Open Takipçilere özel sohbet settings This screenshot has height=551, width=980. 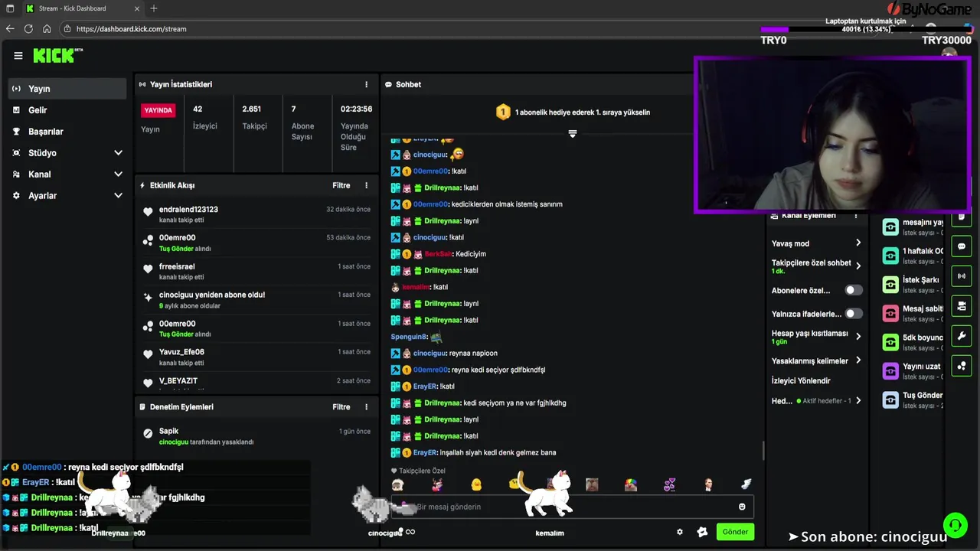tap(817, 266)
